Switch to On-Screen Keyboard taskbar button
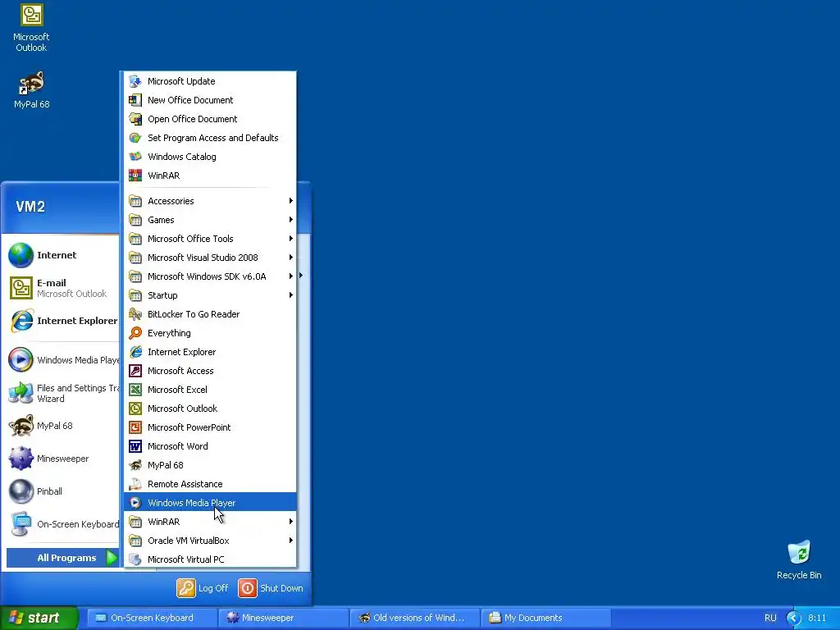The height and width of the screenshot is (630, 840). click(x=152, y=618)
